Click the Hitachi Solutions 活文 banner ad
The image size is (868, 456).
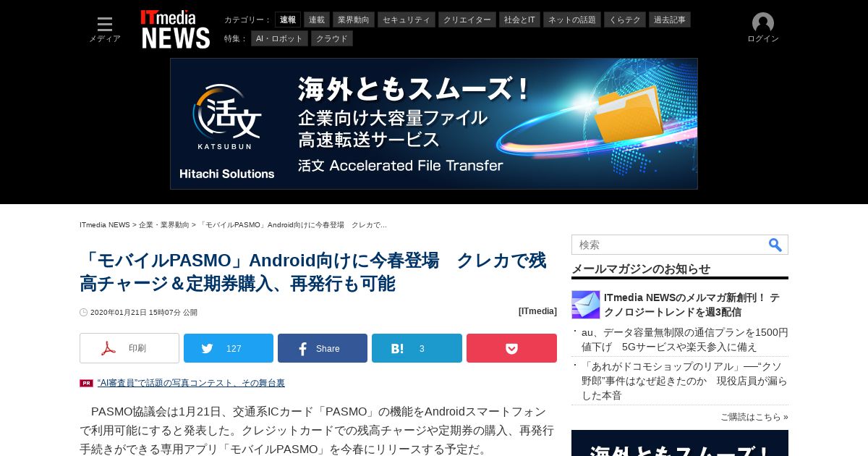coord(434,124)
